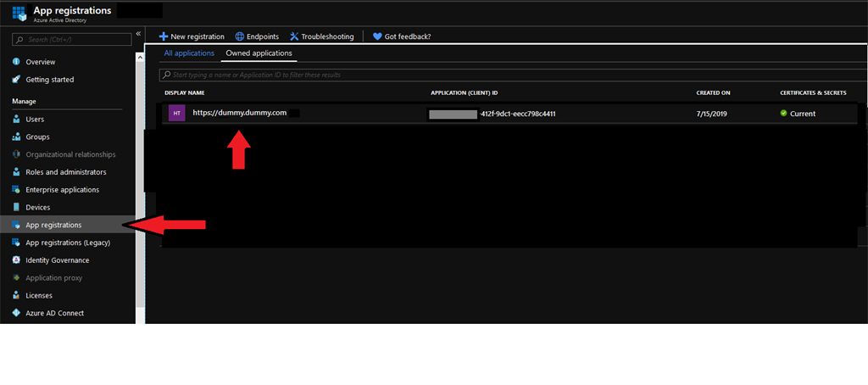Open Roles and administrators
Screen dimensions: 868x385
pyautogui.click(x=66, y=172)
